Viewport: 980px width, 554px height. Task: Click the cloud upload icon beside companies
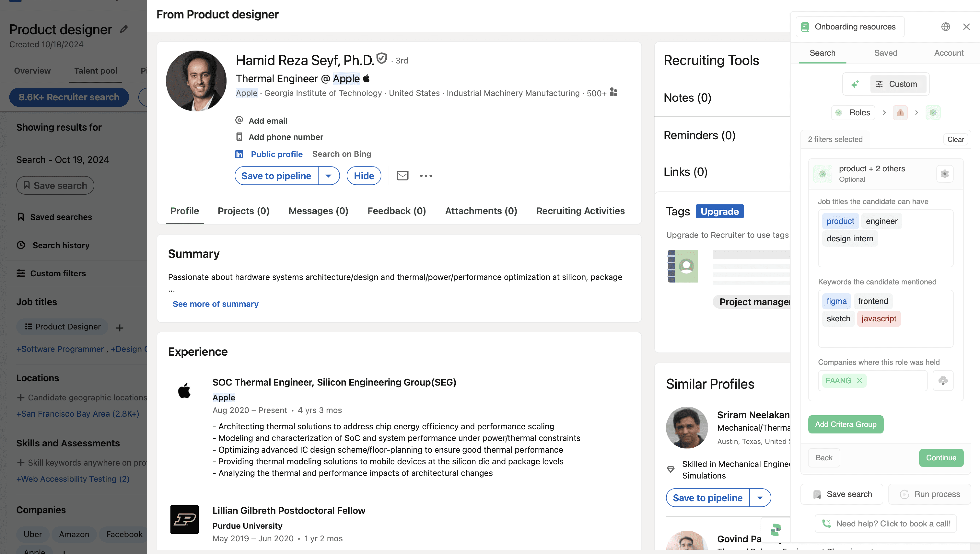click(943, 381)
